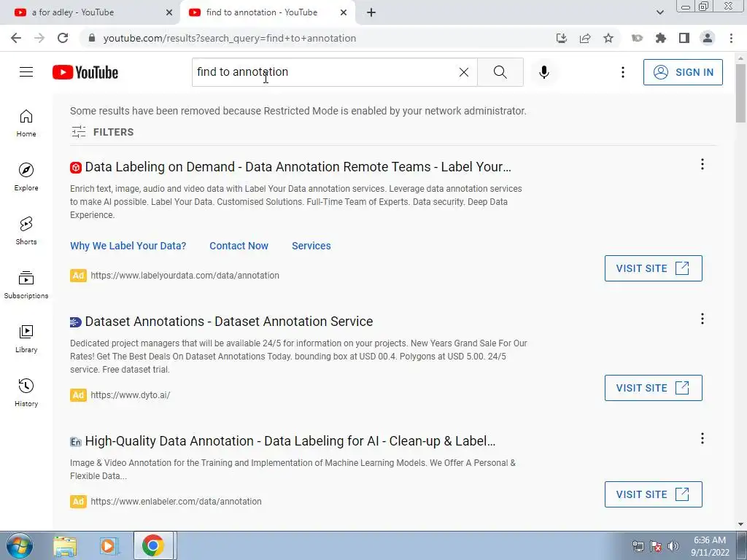Open Windows Explorer from the taskbar
The width and height of the screenshot is (747, 560).
pos(65,545)
